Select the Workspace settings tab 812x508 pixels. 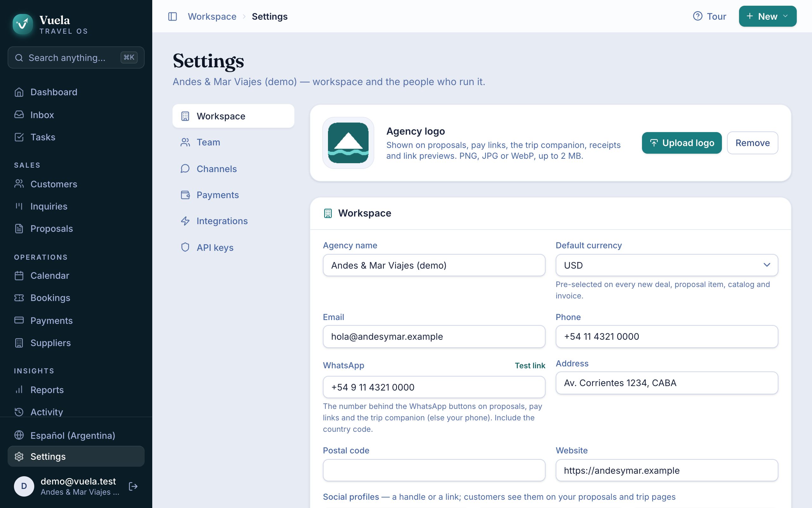click(233, 116)
